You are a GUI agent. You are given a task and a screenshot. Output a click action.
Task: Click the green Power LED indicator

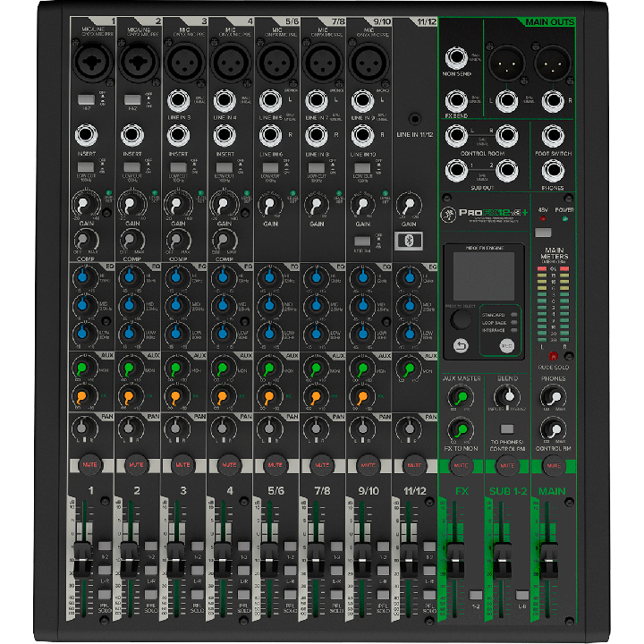[565, 218]
